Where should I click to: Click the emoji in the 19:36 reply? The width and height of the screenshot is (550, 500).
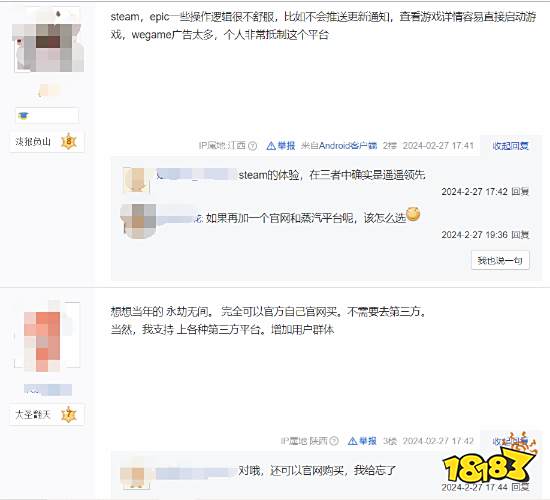click(x=413, y=214)
